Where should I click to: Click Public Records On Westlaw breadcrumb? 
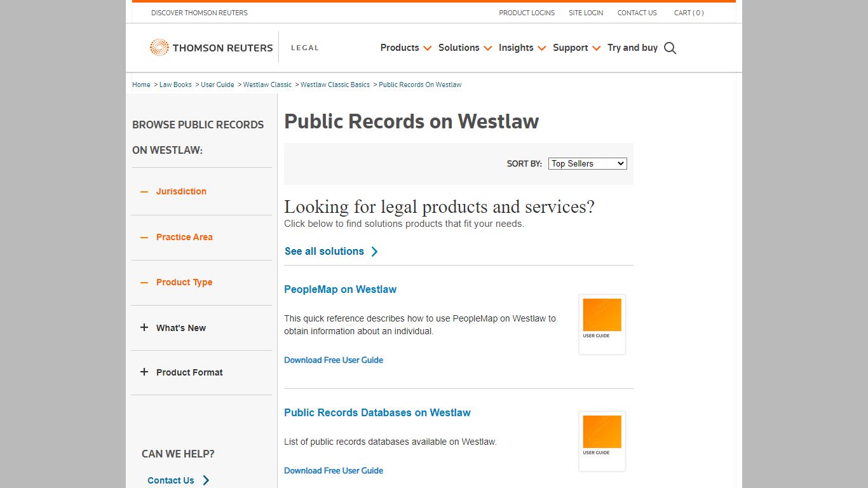(420, 85)
